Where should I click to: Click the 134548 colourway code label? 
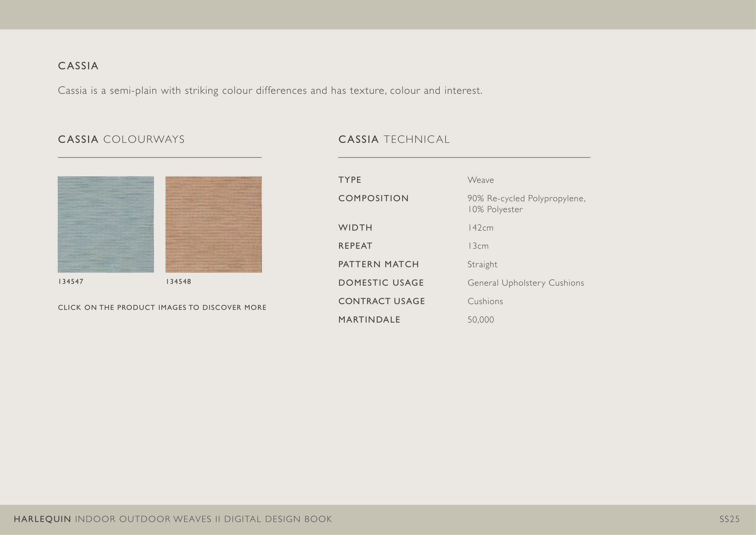click(x=178, y=282)
